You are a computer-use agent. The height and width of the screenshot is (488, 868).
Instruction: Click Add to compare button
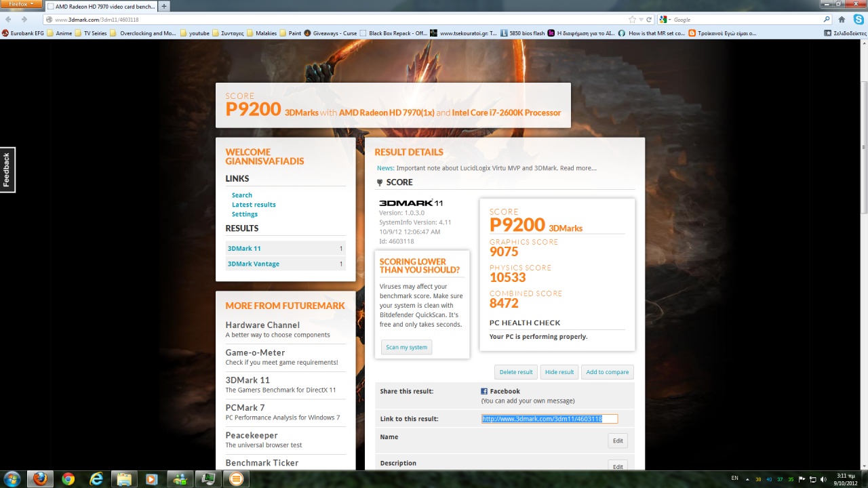click(608, 372)
